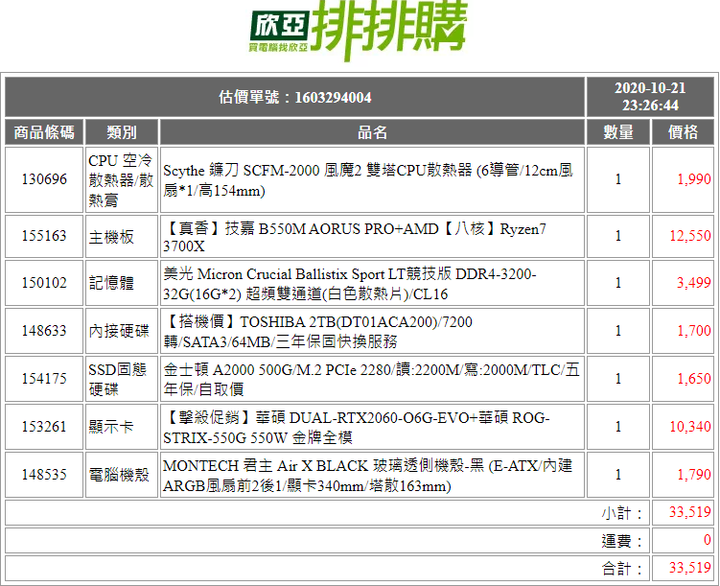Select barcode 150102

tap(44, 283)
